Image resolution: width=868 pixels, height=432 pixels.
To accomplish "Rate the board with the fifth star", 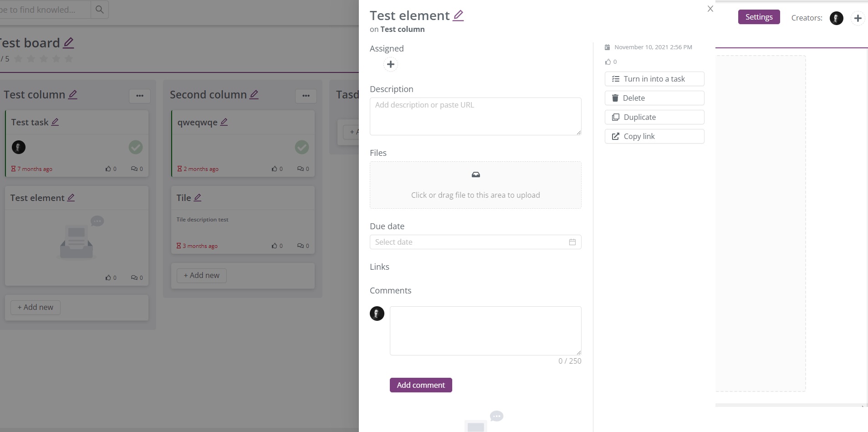I will pyautogui.click(x=69, y=59).
